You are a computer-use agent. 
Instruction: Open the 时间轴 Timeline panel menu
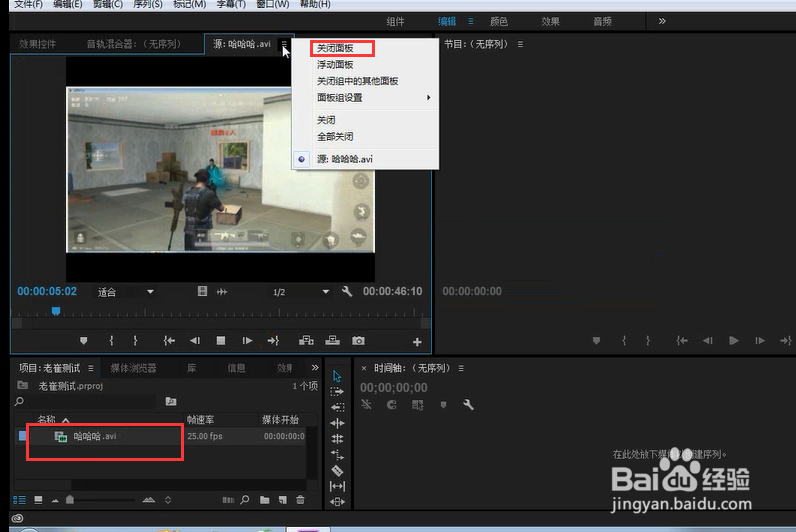(x=461, y=368)
